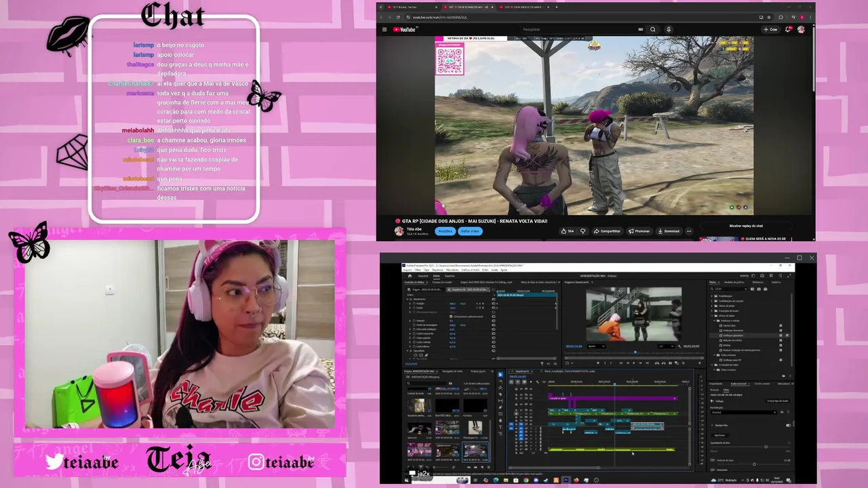Click YouTube voice search microphone
The width and height of the screenshot is (868, 488).
click(669, 29)
